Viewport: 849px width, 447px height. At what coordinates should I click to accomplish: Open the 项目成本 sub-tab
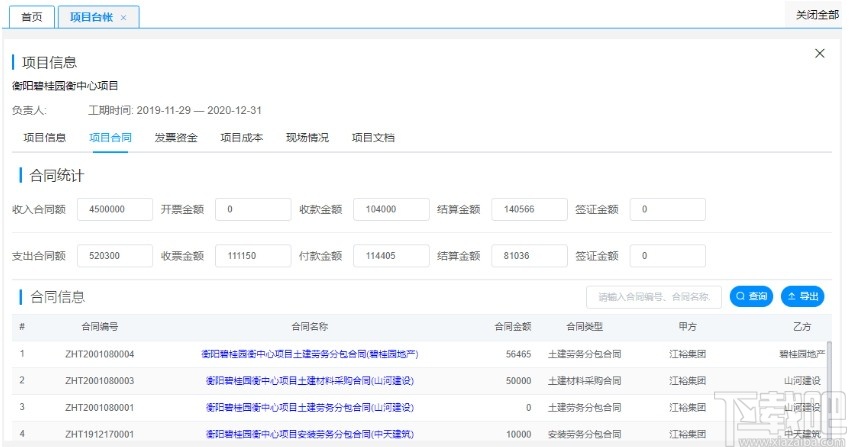pos(241,137)
